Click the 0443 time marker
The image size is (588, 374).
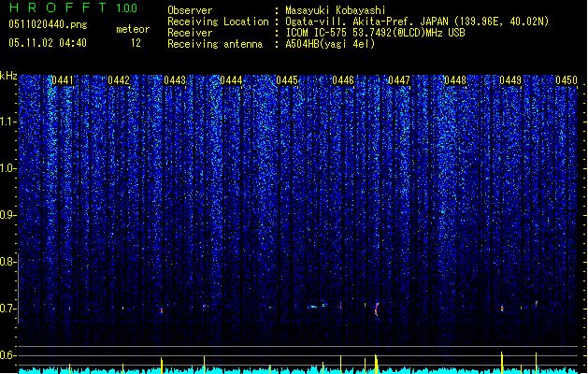pos(175,80)
